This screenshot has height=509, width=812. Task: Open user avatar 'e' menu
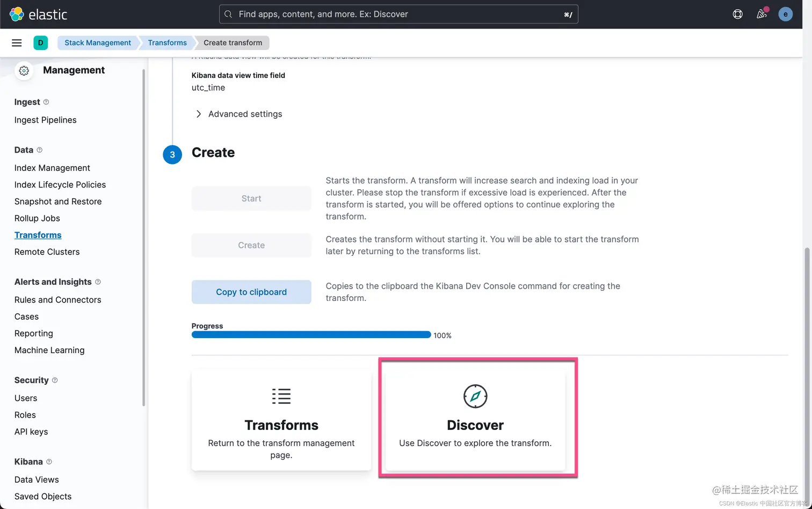pos(786,14)
